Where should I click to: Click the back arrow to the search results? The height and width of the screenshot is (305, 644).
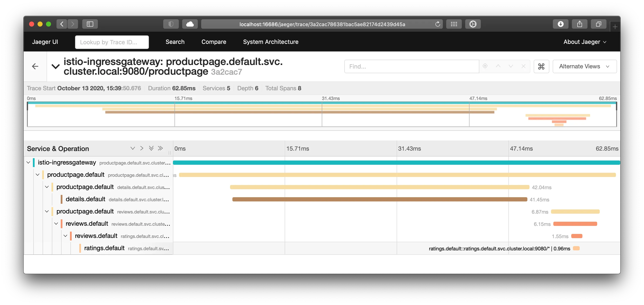pos(35,66)
